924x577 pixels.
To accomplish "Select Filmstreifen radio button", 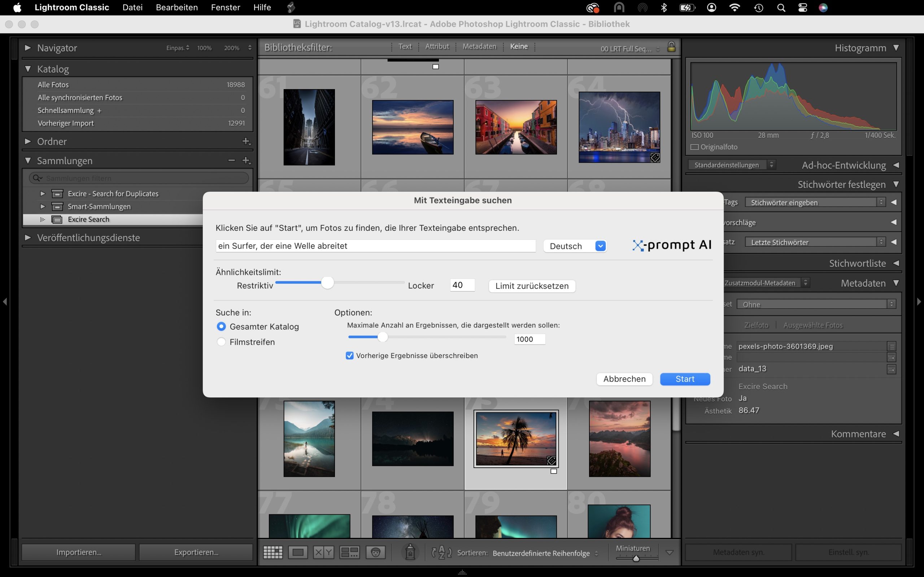I will [x=221, y=342].
